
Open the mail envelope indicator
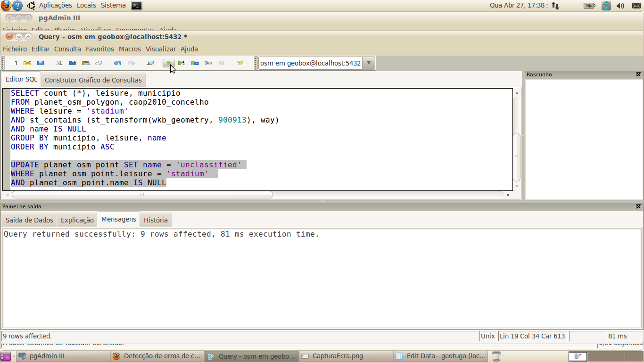(x=636, y=6)
